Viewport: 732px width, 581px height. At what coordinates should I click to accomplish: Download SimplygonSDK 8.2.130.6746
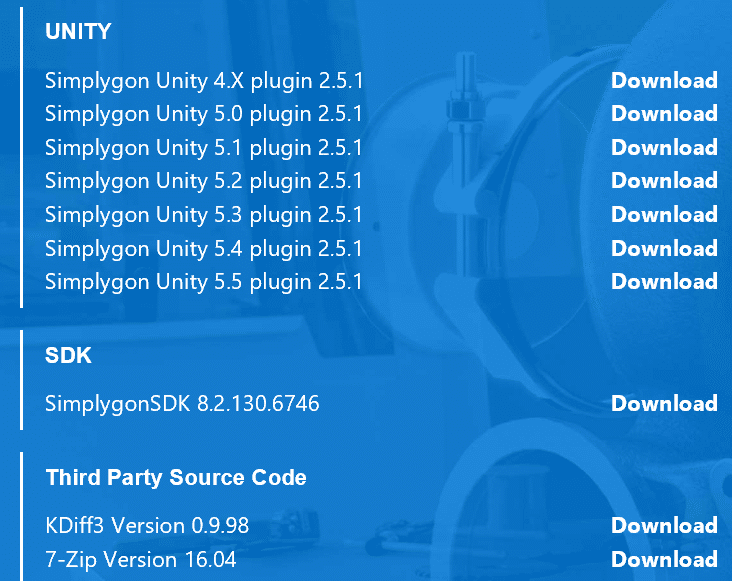pos(664,404)
